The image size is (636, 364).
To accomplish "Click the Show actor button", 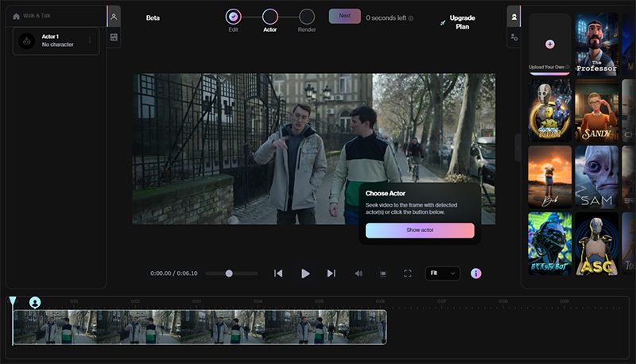I will tap(420, 230).
